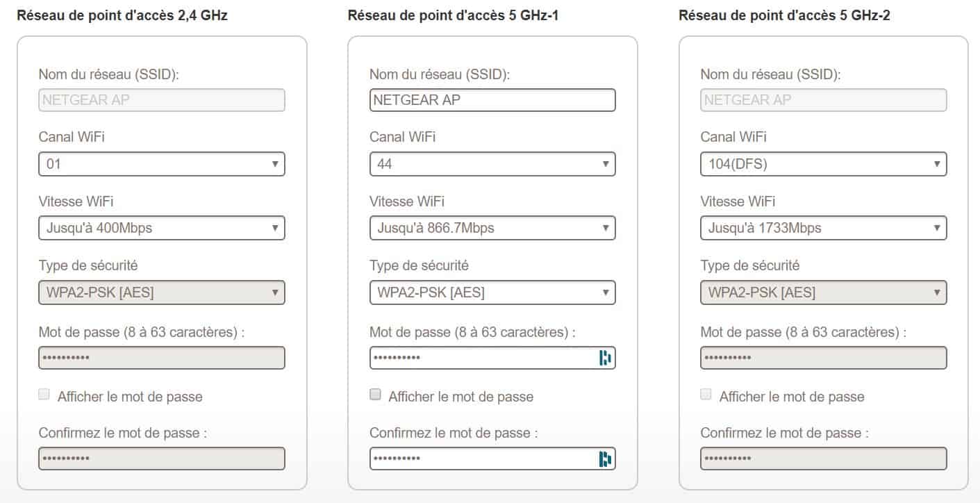Focus 5 GHz-1 'Confirmez le mot de passe' field

point(483,459)
